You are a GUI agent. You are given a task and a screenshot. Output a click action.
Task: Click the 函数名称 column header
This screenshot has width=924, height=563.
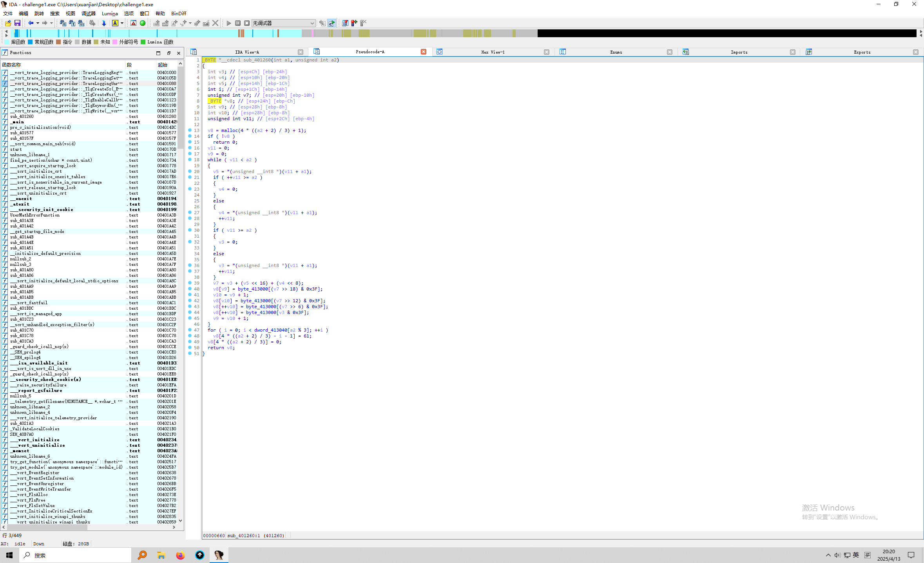click(12, 65)
